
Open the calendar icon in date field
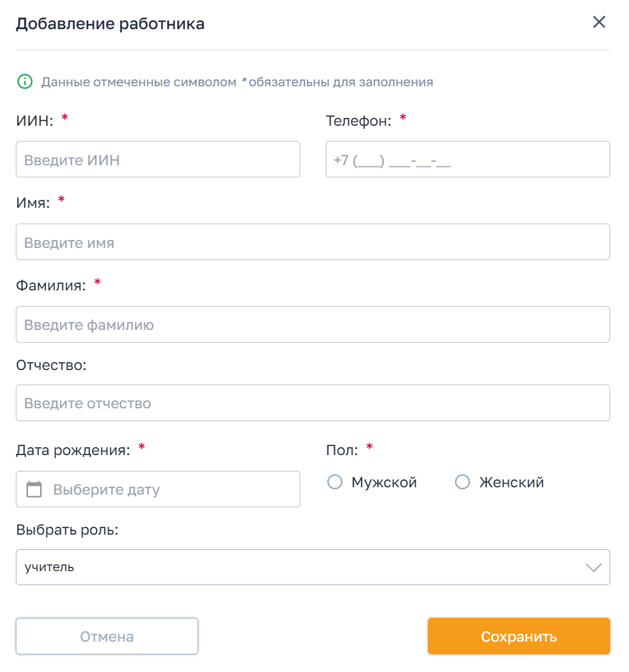(34, 489)
